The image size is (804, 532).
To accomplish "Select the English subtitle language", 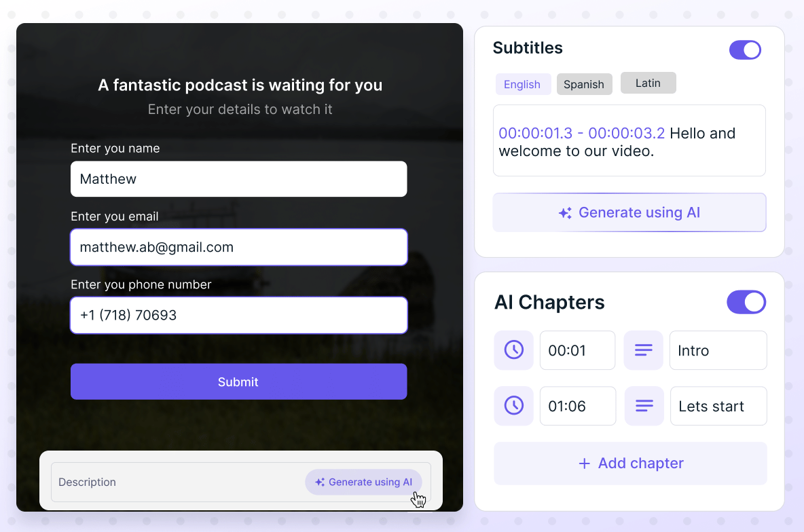I will click(523, 84).
